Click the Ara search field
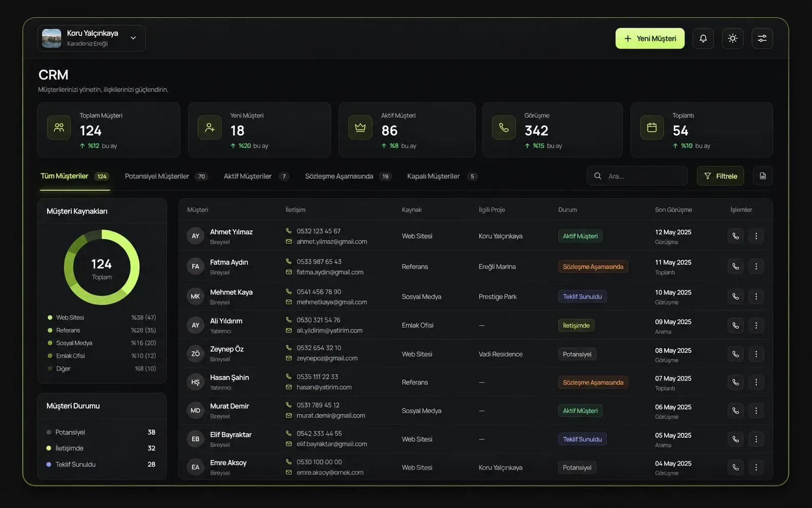Image resolution: width=812 pixels, height=508 pixels. [637, 176]
